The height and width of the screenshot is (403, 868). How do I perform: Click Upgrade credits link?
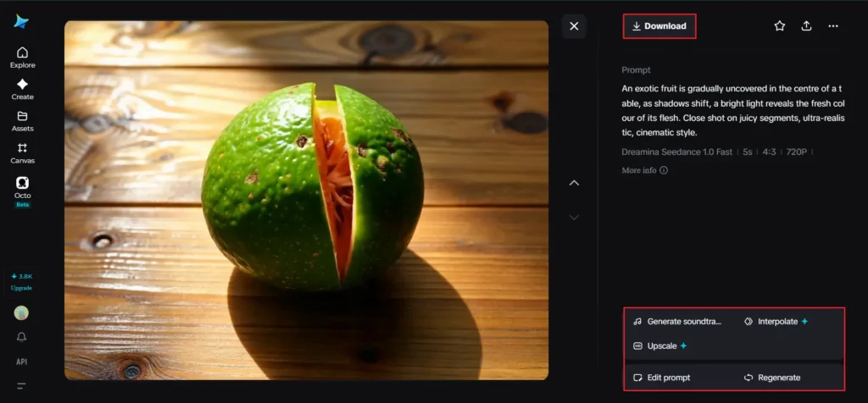[x=21, y=288]
